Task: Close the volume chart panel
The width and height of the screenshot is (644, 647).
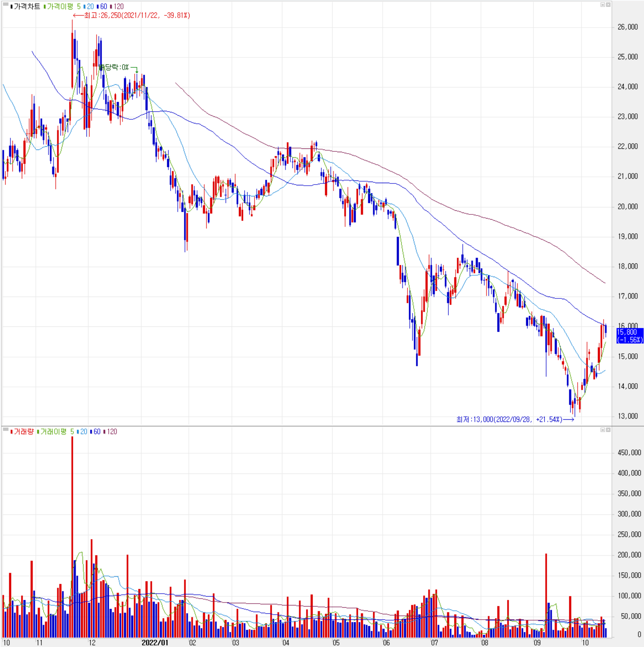Action: pyautogui.click(x=608, y=430)
